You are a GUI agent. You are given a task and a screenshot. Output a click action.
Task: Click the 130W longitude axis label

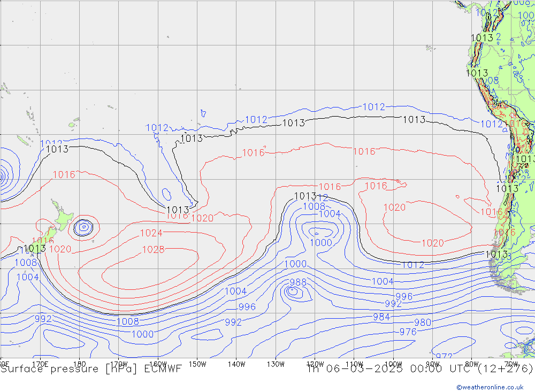point(276,364)
